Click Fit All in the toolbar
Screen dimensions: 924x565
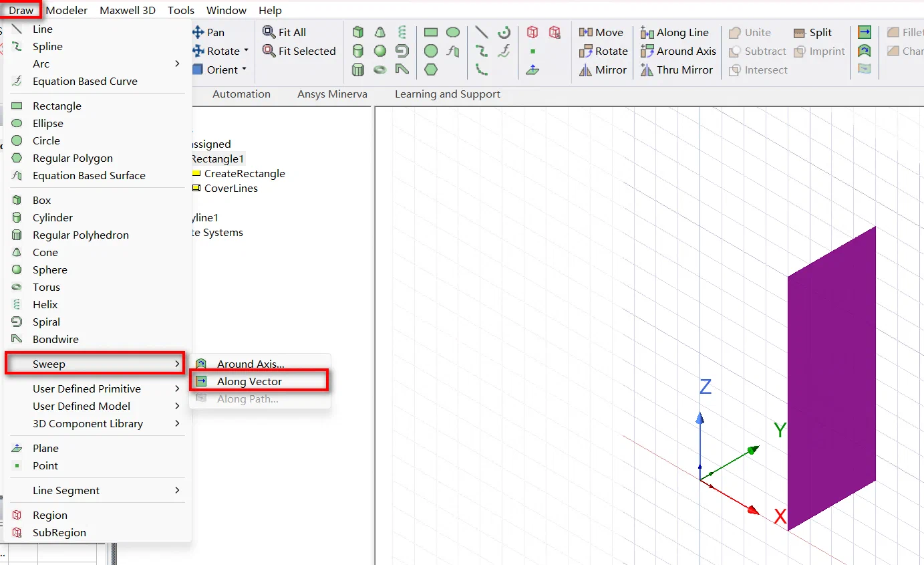284,32
